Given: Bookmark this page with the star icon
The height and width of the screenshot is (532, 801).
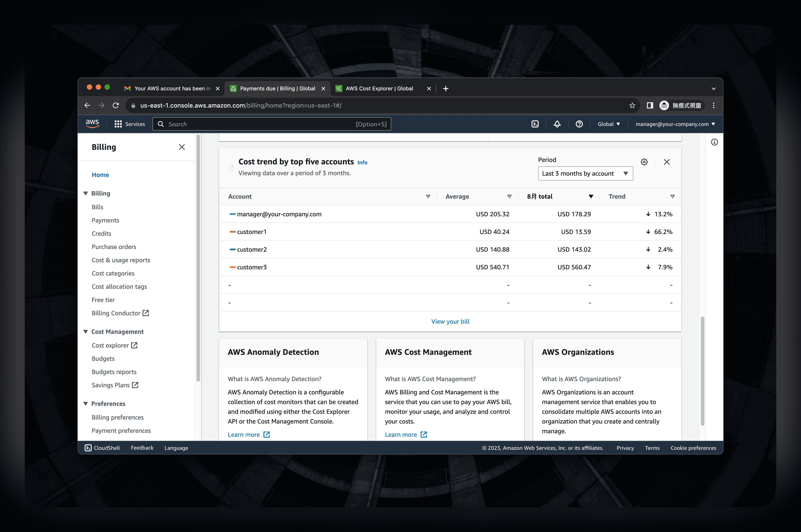Looking at the screenshot, I should click(632, 106).
